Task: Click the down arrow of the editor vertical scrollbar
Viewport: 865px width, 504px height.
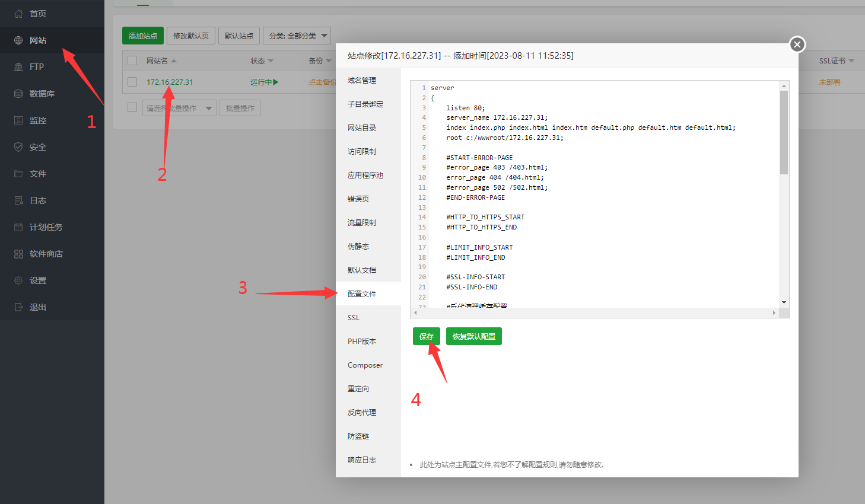Action: pyautogui.click(x=784, y=302)
